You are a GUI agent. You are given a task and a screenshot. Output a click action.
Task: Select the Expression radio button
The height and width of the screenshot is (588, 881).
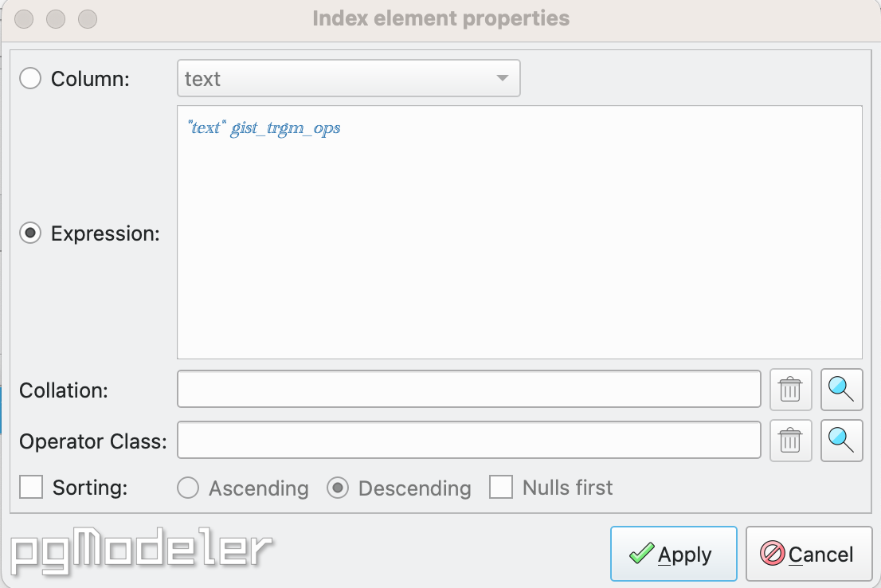(x=29, y=233)
